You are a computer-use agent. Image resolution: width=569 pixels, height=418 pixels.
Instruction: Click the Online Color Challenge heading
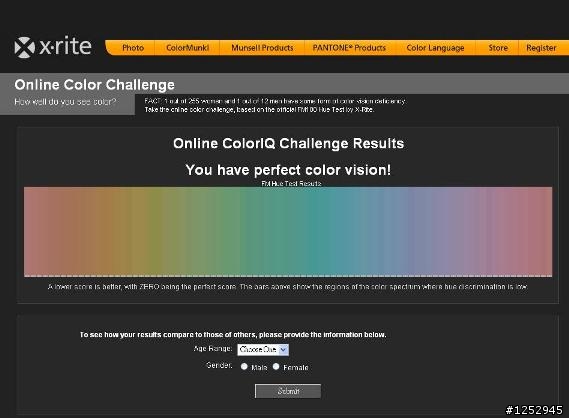pos(94,85)
